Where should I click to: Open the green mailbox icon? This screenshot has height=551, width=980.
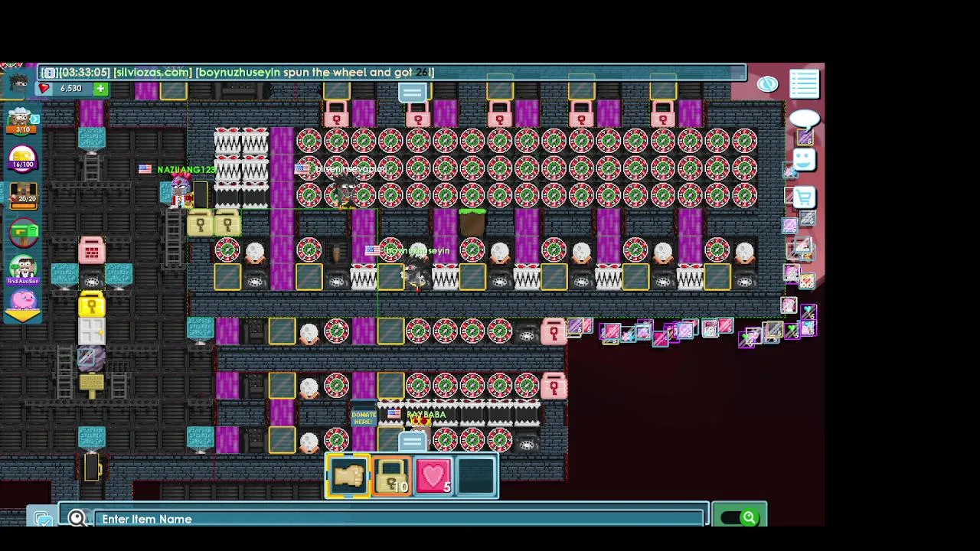coord(23,233)
